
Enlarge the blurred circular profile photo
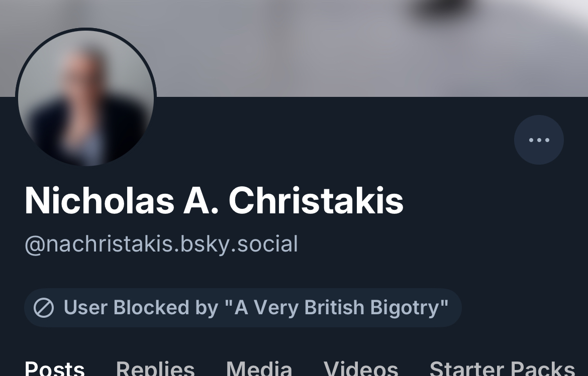(x=86, y=98)
